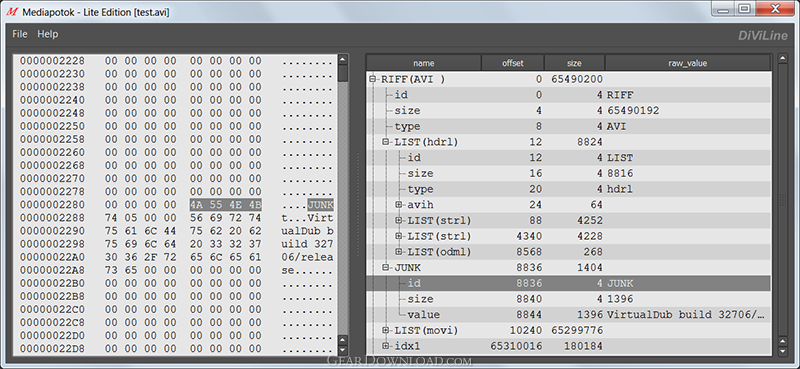Close the Mediapotok window

[x=776, y=8]
